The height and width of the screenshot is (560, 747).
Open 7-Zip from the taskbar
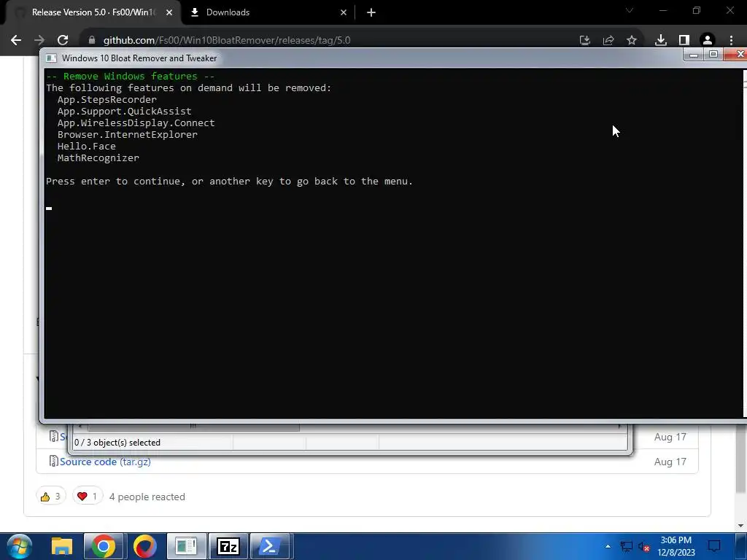(x=228, y=546)
